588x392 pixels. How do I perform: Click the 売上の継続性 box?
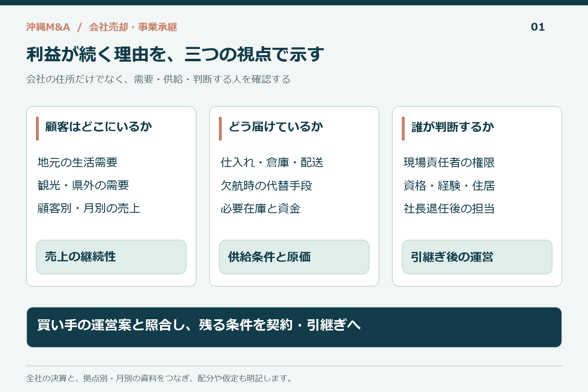click(x=111, y=257)
